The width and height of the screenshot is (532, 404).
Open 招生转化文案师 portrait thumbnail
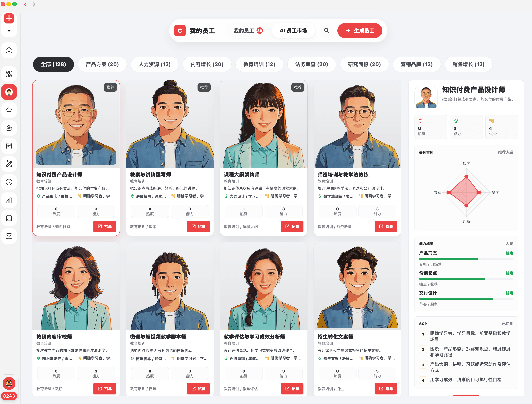click(357, 286)
